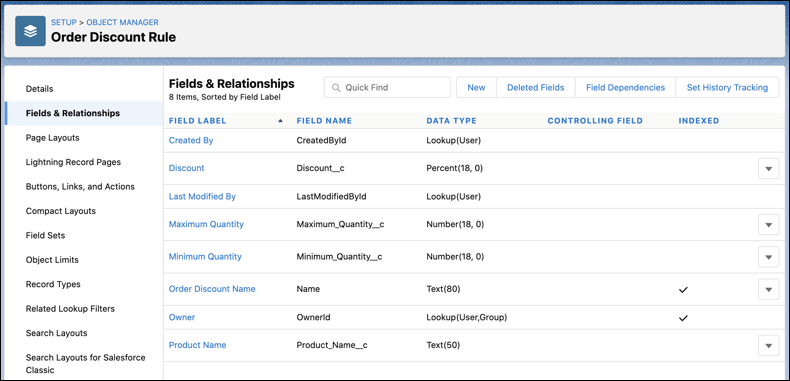The width and height of the screenshot is (790, 381).
Task: Open Deleted Fields
Action: coord(536,88)
